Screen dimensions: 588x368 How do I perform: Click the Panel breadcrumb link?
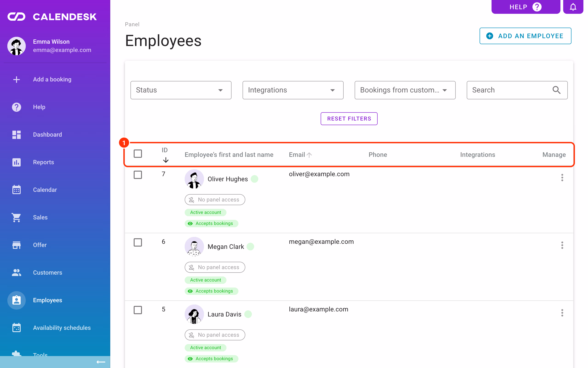(x=132, y=24)
